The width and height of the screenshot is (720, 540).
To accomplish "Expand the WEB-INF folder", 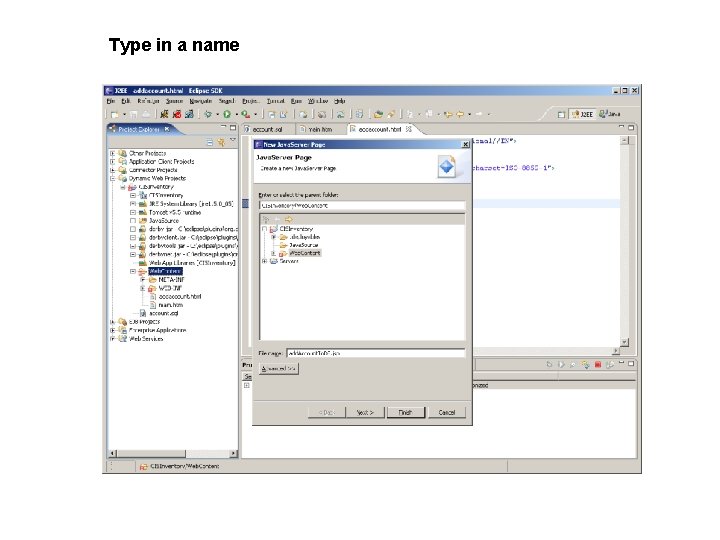I will [x=142, y=288].
